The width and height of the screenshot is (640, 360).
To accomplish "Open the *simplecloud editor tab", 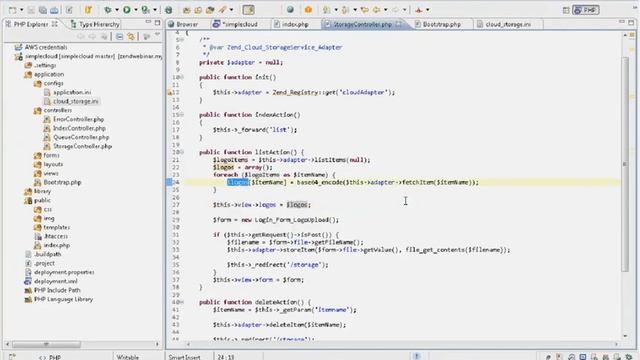I will click(x=236, y=24).
